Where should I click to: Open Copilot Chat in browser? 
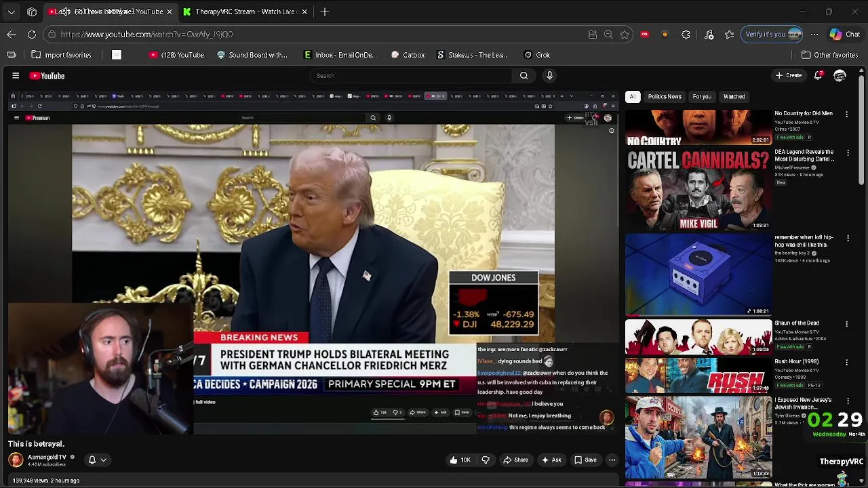pyautogui.click(x=845, y=34)
